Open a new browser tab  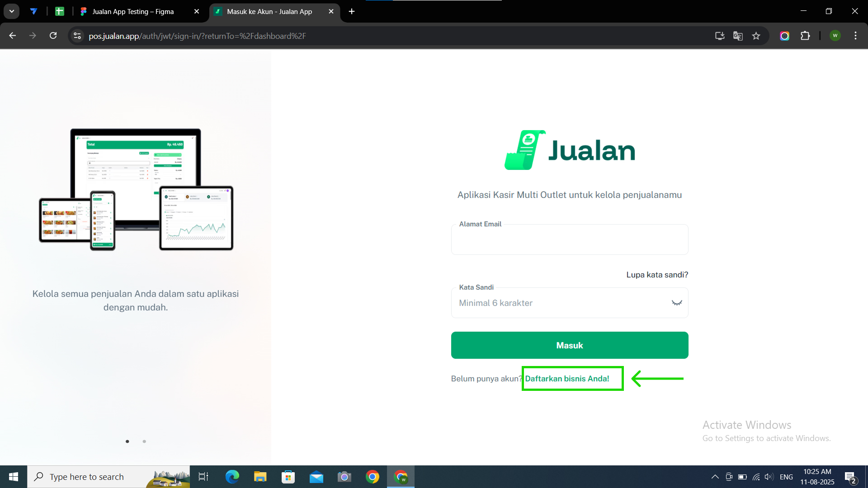(352, 12)
